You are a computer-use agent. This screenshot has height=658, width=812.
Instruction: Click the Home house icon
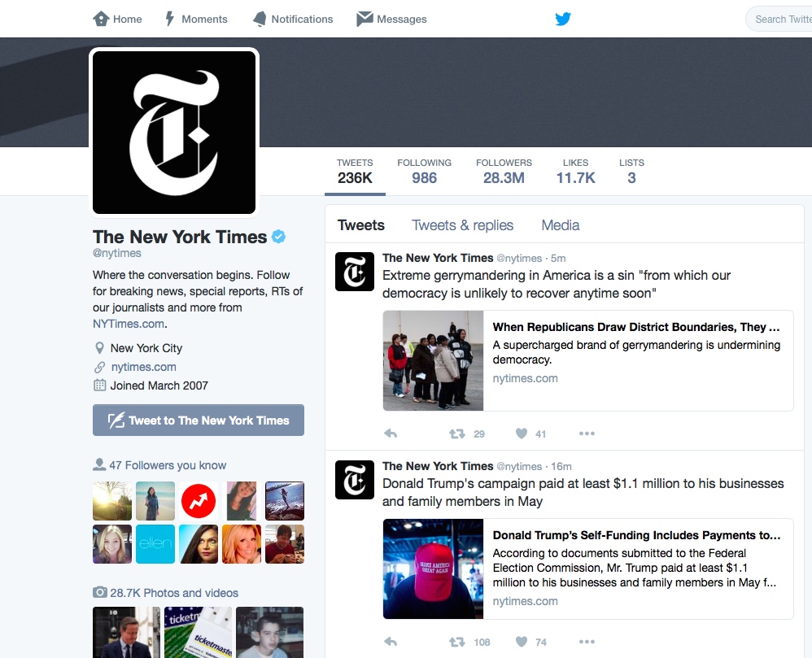point(100,20)
